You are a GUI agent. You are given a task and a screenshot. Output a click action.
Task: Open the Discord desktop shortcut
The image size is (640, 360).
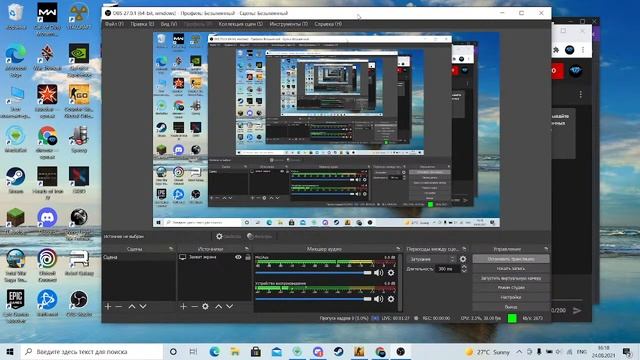click(x=47, y=221)
